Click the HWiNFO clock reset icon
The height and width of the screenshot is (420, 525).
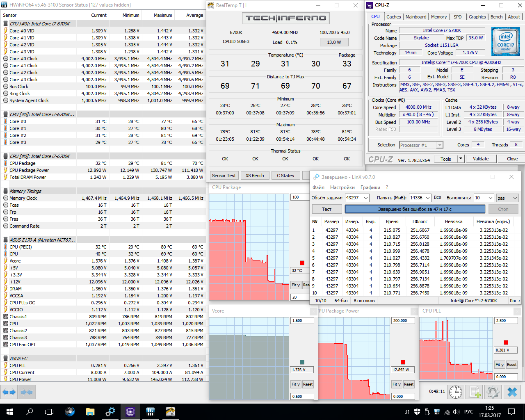(x=456, y=392)
